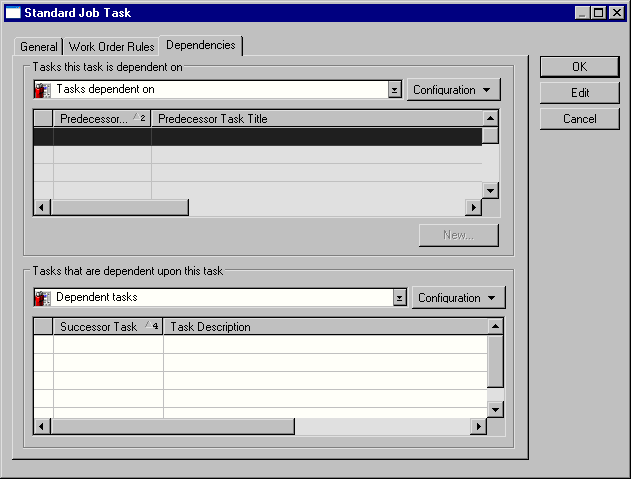Open the Tasks dependent on dropdown arrow
Screen dimensions: 631x479
coord(395,90)
